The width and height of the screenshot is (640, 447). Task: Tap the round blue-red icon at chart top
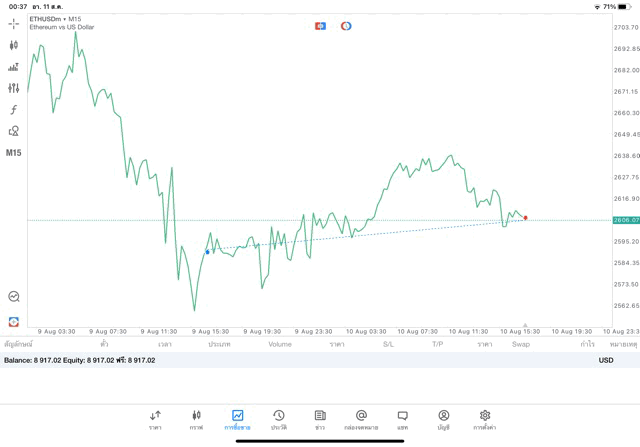click(x=346, y=26)
